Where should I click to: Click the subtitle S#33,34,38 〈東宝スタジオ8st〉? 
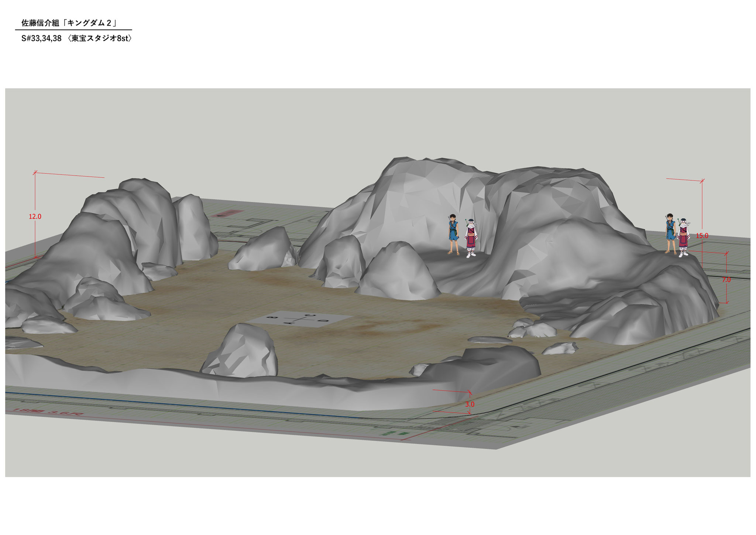(76, 38)
